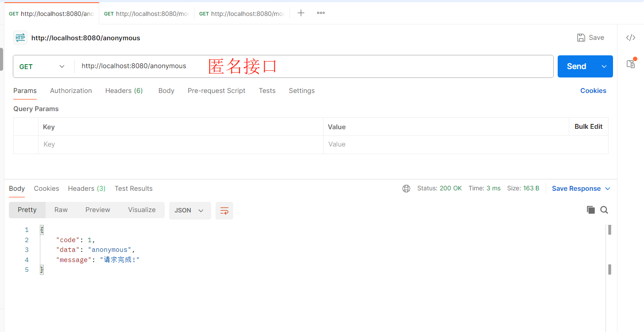The width and height of the screenshot is (644, 332).
Task: Switch to the Raw view mode
Action: 61,210
